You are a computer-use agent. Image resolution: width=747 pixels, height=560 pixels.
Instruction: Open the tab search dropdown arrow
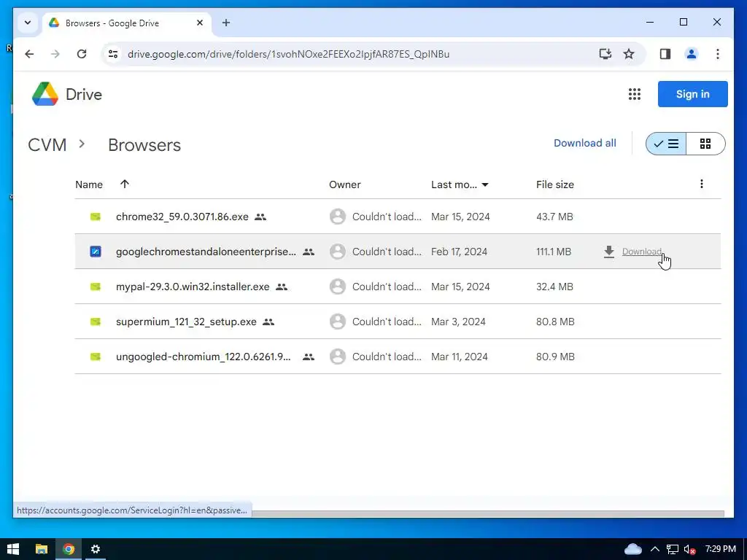(x=28, y=23)
